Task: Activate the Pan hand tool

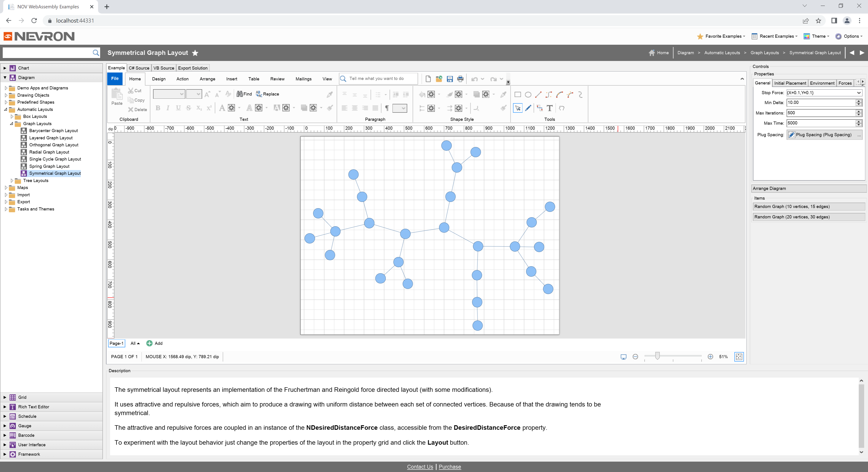Action: (x=561, y=108)
